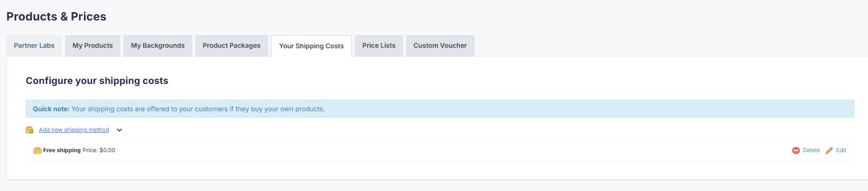Image resolution: width=868 pixels, height=191 pixels.
Task: Click the Free shipping label
Action: 62,150
